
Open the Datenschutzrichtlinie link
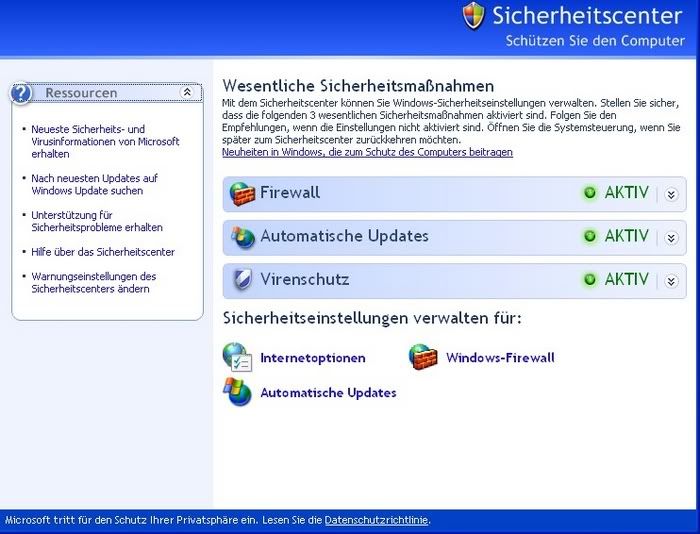pyautogui.click(x=376, y=520)
